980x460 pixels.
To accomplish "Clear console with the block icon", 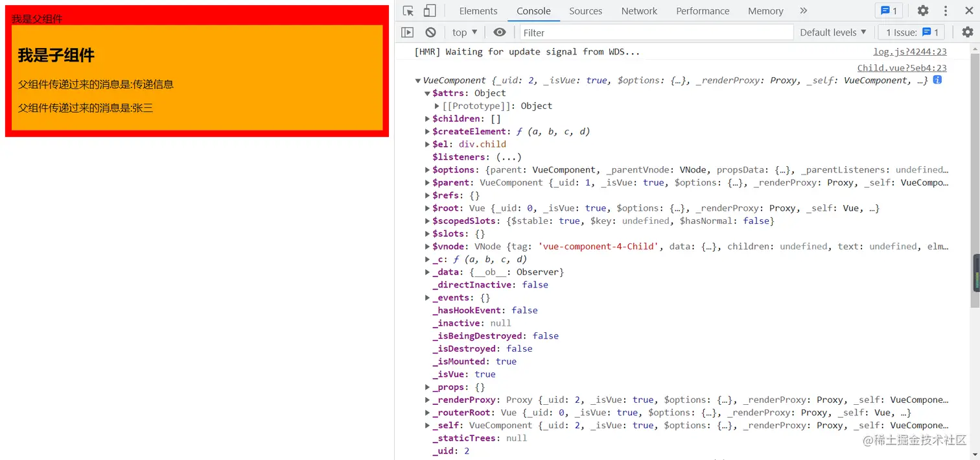I will point(430,32).
